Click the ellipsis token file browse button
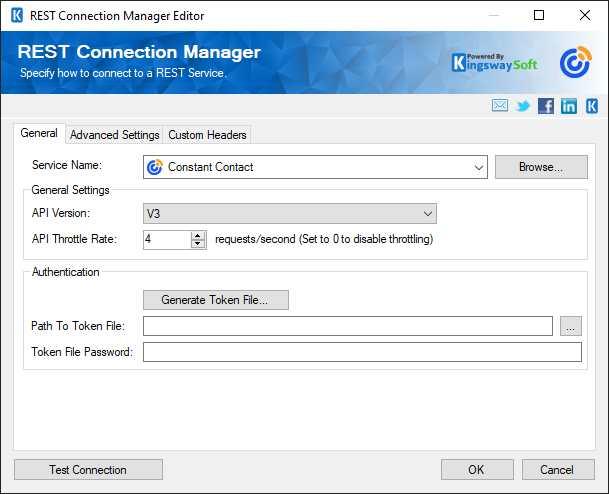 [x=571, y=326]
